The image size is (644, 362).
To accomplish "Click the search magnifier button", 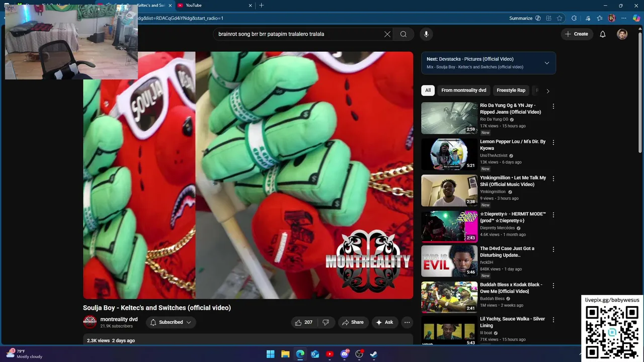I will click(404, 34).
